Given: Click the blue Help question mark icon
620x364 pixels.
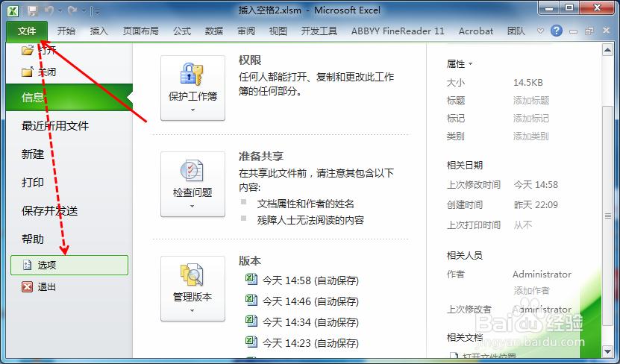Looking at the screenshot, I should tap(557, 31).
